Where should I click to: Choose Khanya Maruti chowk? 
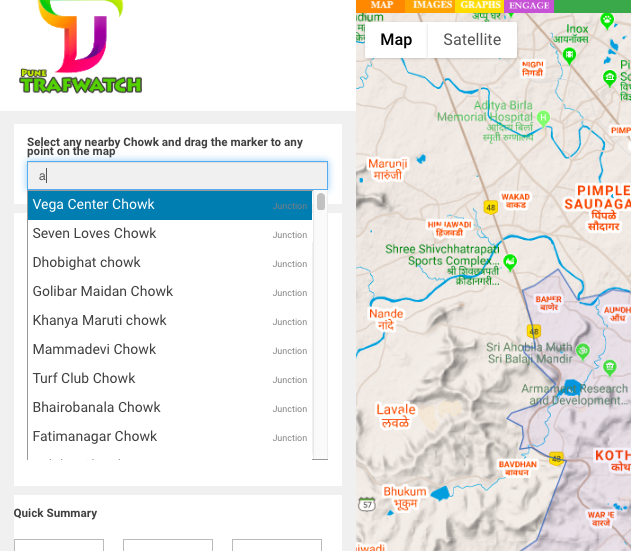coord(170,321)
